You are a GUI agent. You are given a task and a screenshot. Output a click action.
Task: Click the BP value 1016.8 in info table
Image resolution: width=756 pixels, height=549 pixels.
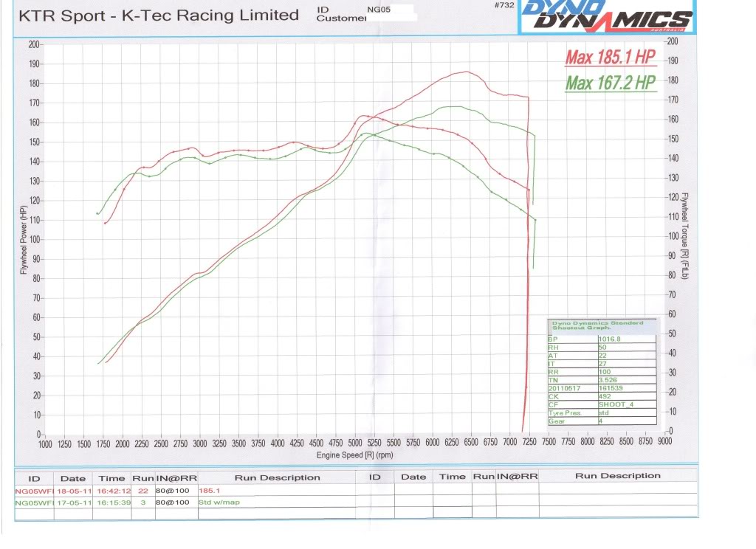610,339
